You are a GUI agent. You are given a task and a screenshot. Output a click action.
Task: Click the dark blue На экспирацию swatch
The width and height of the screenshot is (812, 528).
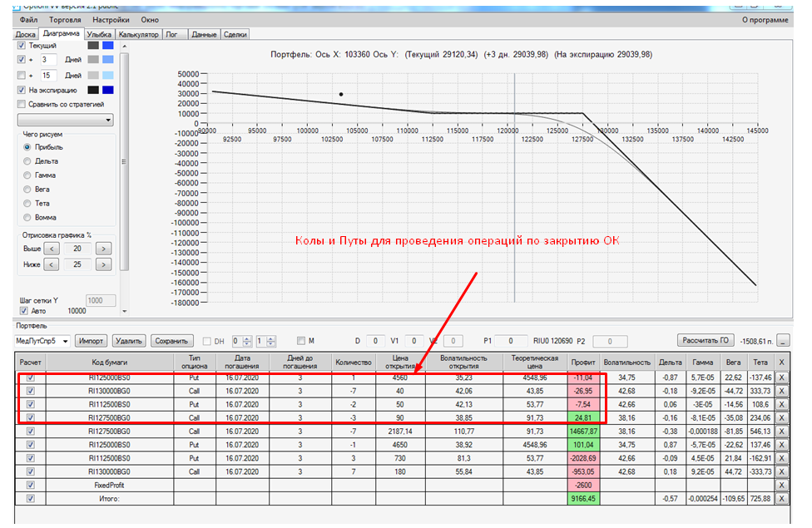[107, 90]
